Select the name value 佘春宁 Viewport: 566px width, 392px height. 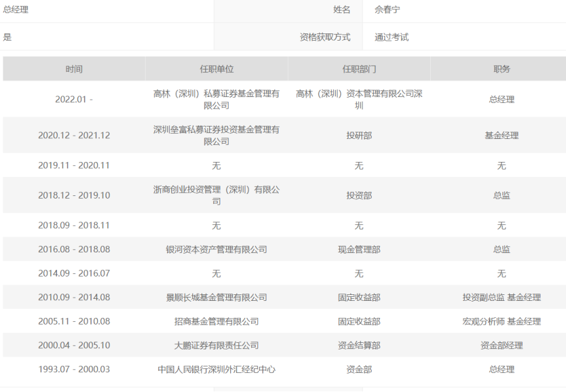point(388,10)
